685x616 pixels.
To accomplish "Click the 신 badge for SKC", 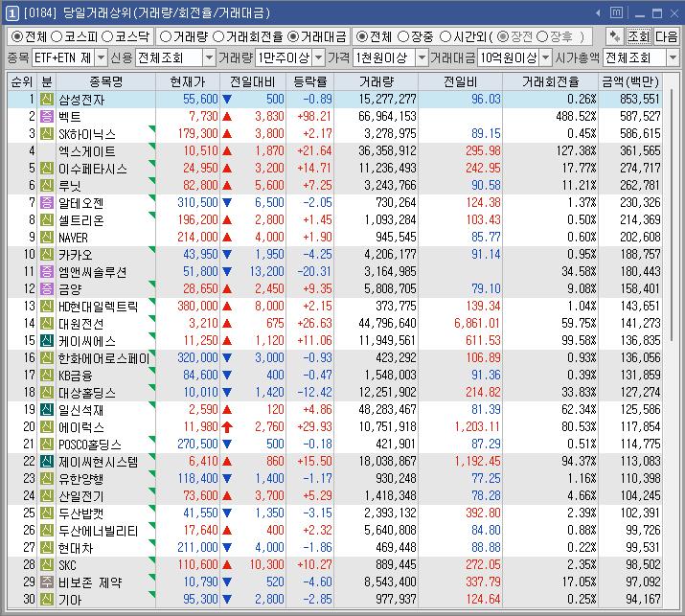I will click(47, 565).
